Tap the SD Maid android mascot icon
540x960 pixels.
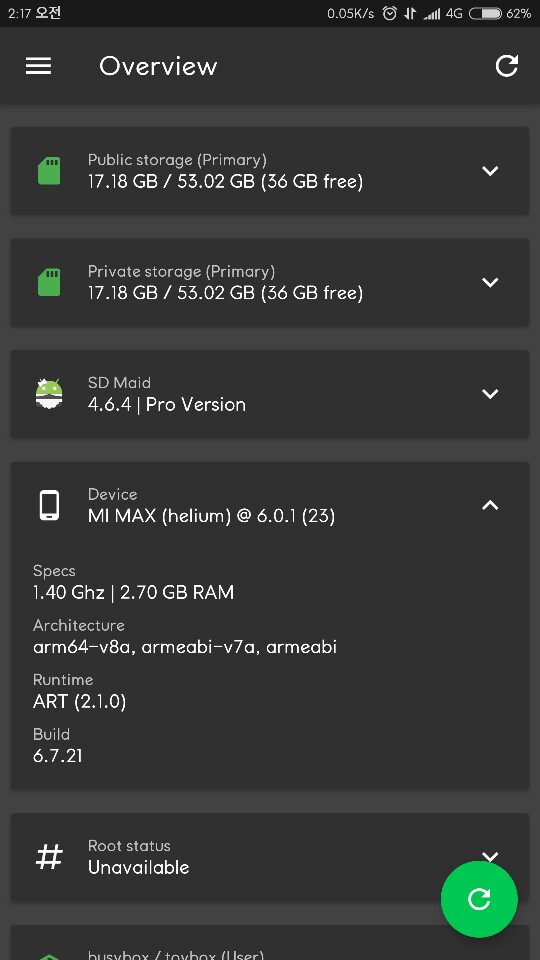coord(49,394)
